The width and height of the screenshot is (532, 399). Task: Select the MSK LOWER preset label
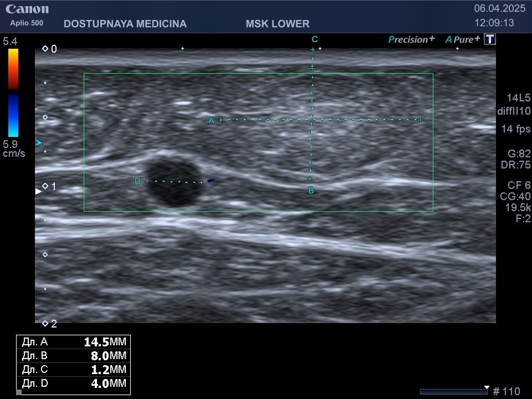coord(277,24)
